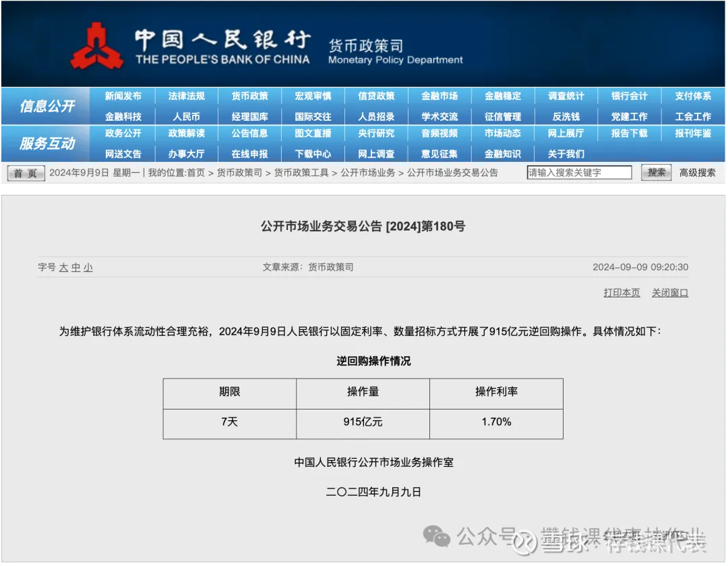Click the 搜索 search button
The width and height of the screenshot is (728, 566).
point(655,172)
